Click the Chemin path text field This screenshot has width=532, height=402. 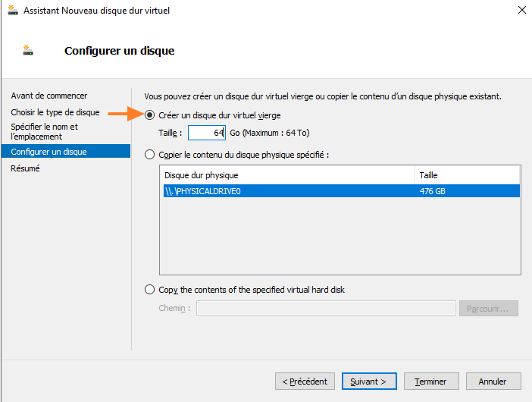point(326,308)
